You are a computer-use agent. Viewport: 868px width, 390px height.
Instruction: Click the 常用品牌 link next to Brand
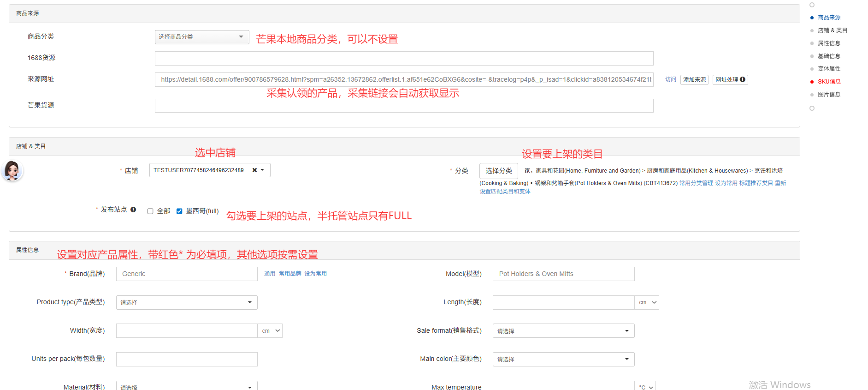tap(290, 274)
